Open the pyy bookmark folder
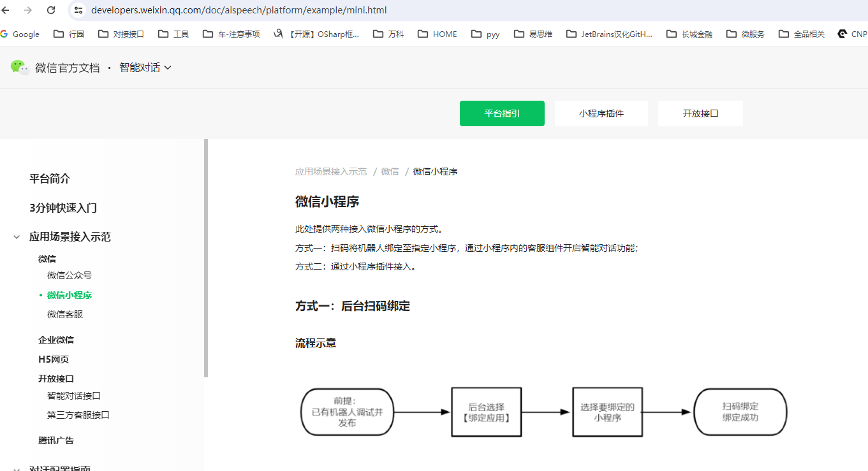Image resolution: width=868 pixels, height=471 pixels. click(x=485, y=34)
